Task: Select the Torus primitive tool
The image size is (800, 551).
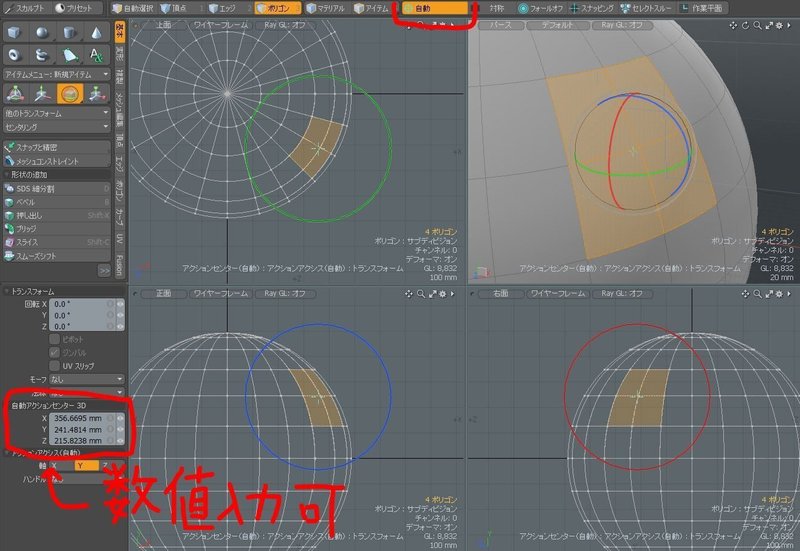Action: [15, 55]
